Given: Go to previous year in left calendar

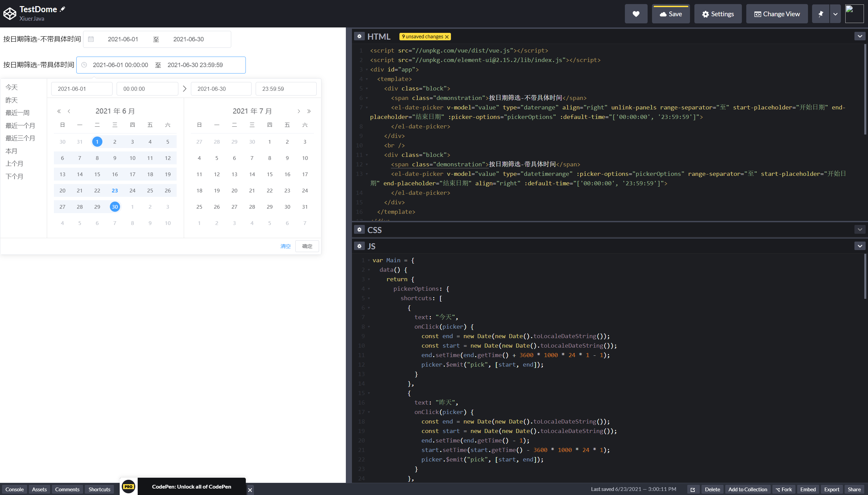Looking at the screenshot, I should [x=59, y=111].
